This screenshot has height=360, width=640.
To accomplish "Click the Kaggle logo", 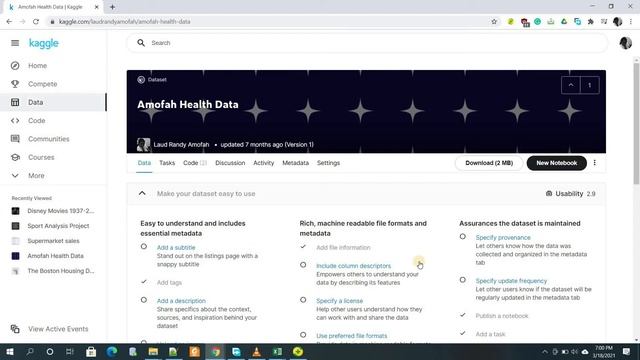I will point(44,43).
